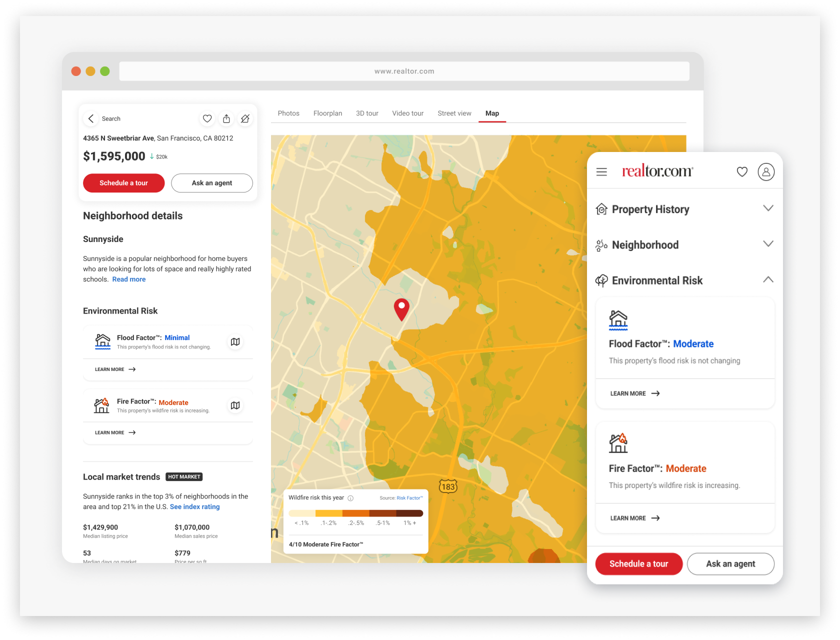Viewport: 840px width, 640px height.
Task: Open the Video tour tab
Action: (x=407, y=113)
